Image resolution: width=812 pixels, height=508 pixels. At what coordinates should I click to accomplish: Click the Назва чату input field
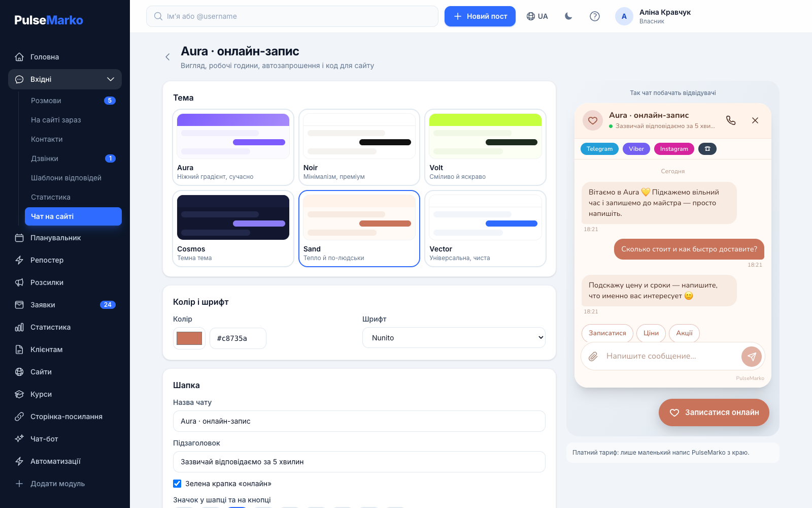tap(359, 421)
